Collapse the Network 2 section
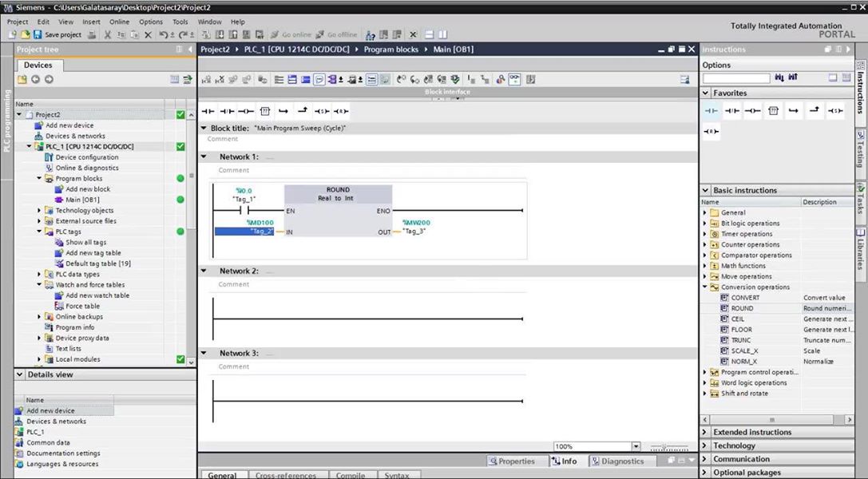 tap(204, 271)
